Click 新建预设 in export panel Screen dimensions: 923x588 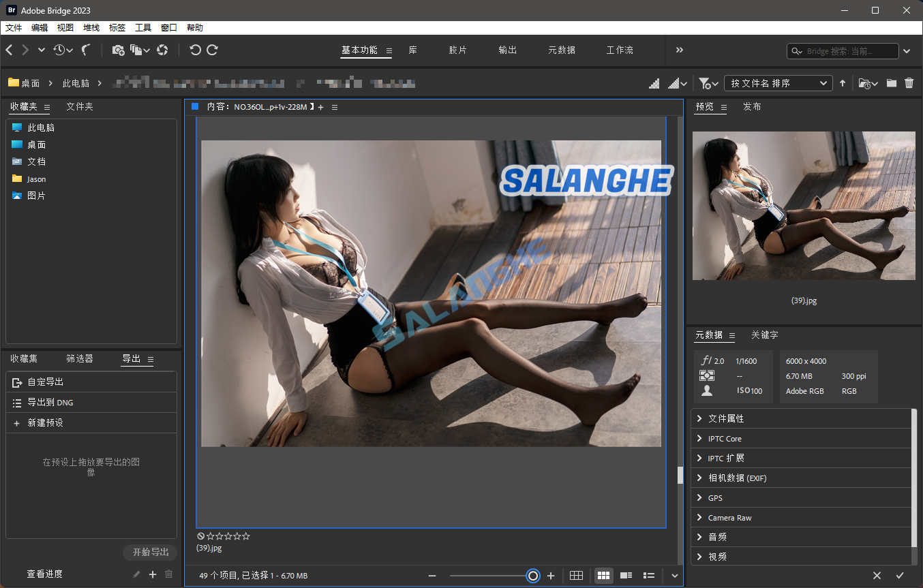[x=45, y=423]
